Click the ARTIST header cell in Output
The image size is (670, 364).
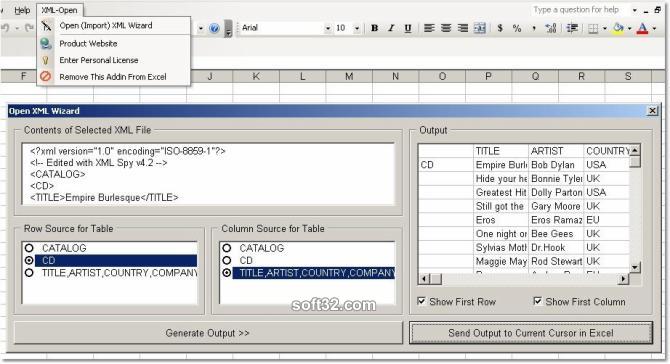click(556, 151)
